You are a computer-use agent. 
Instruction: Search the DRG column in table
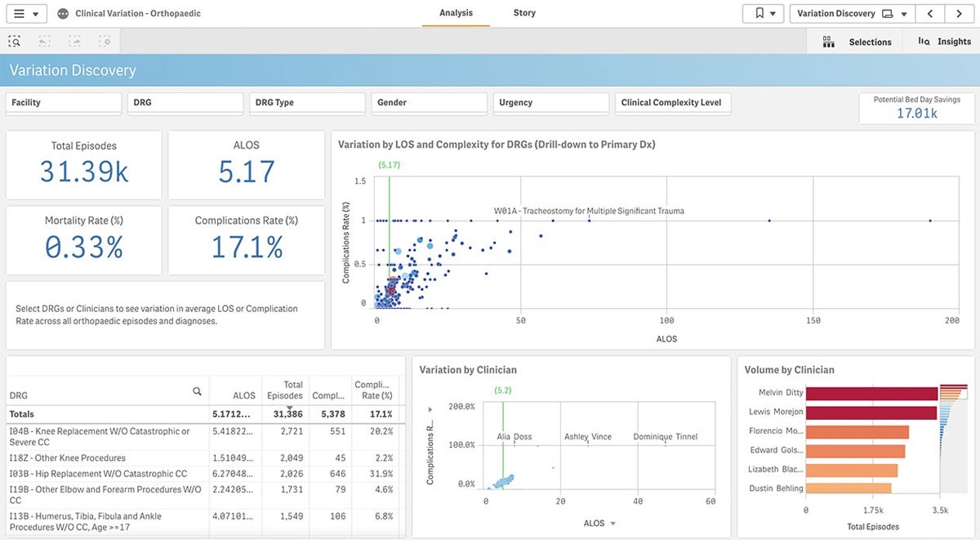click(x=197, y=391)
